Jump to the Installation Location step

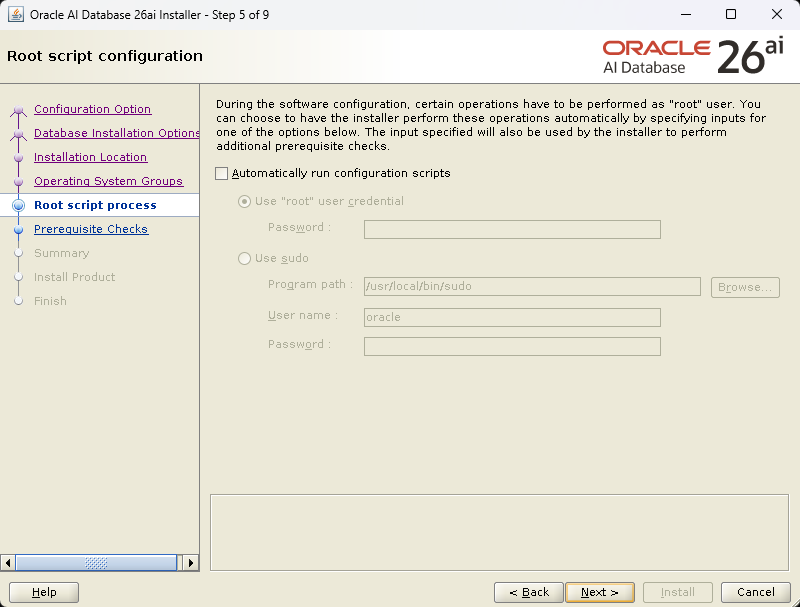tap(90, 157)
